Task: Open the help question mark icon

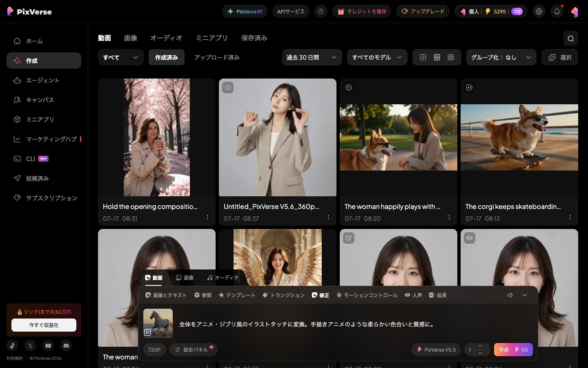Action: coord(321,11)
